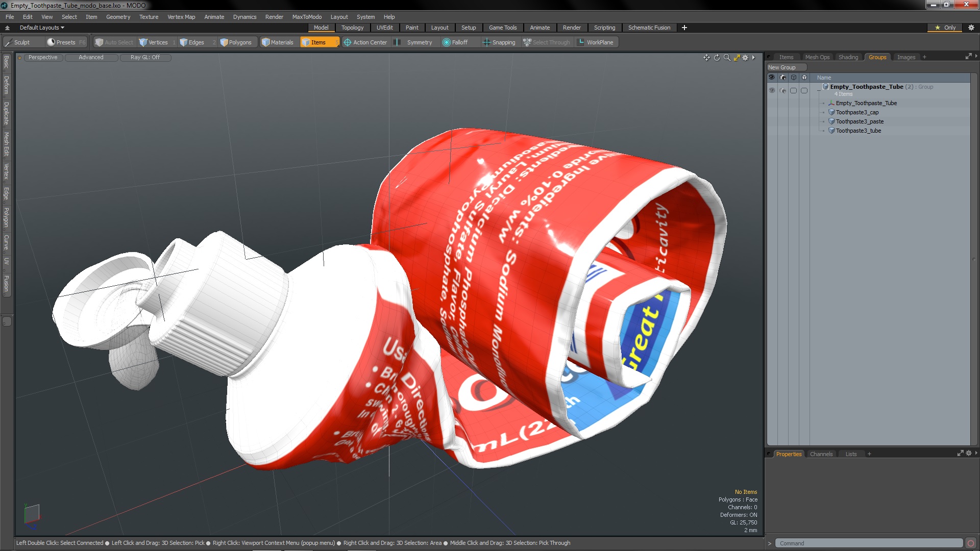Click the yellow maximize viewport icon
The image size is (980, 551).
[737, 58]
